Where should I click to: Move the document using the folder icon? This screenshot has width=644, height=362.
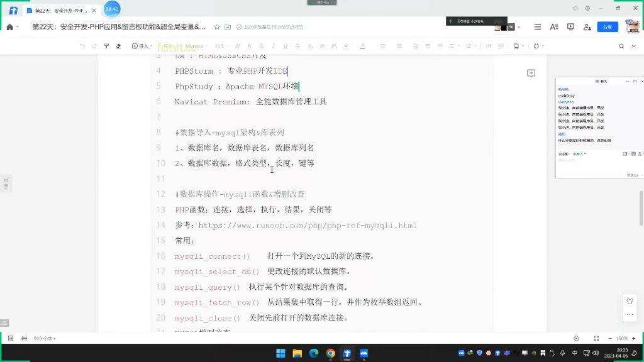pos(228,27)
